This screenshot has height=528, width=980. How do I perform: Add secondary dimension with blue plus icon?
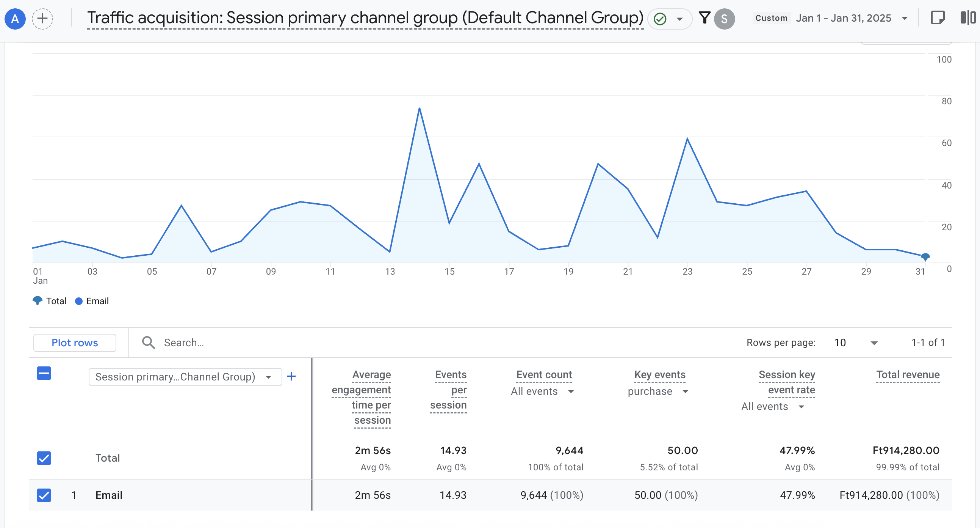(291, 377)
